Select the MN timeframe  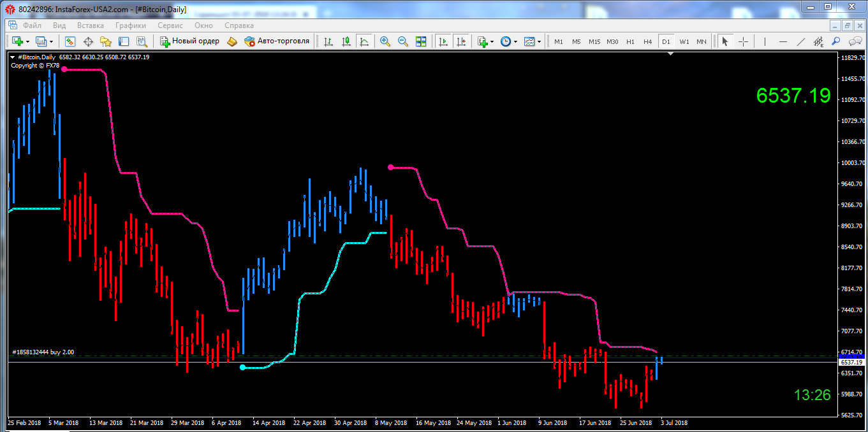[x=702, y=41]
